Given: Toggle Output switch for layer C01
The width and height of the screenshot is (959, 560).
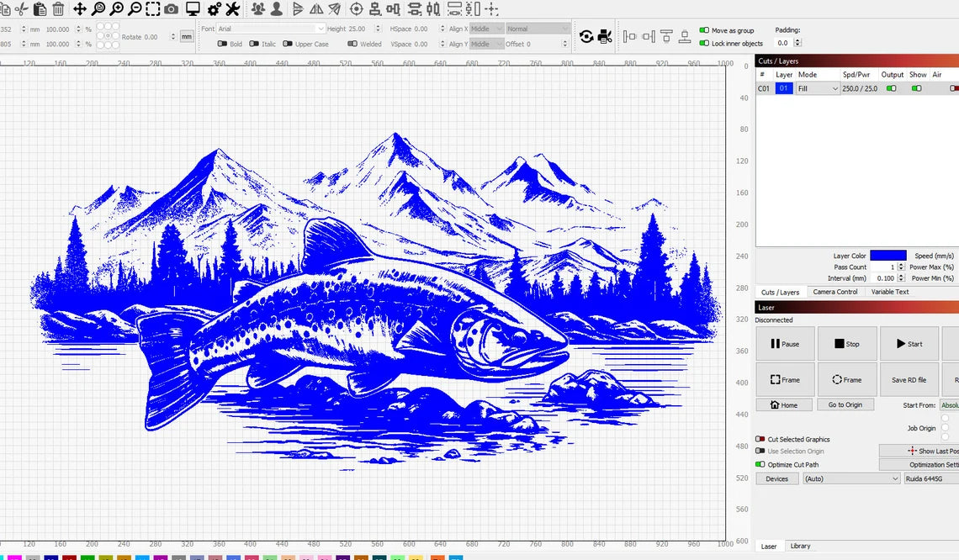Looking at the screenshot, I should tap(891, 88).
